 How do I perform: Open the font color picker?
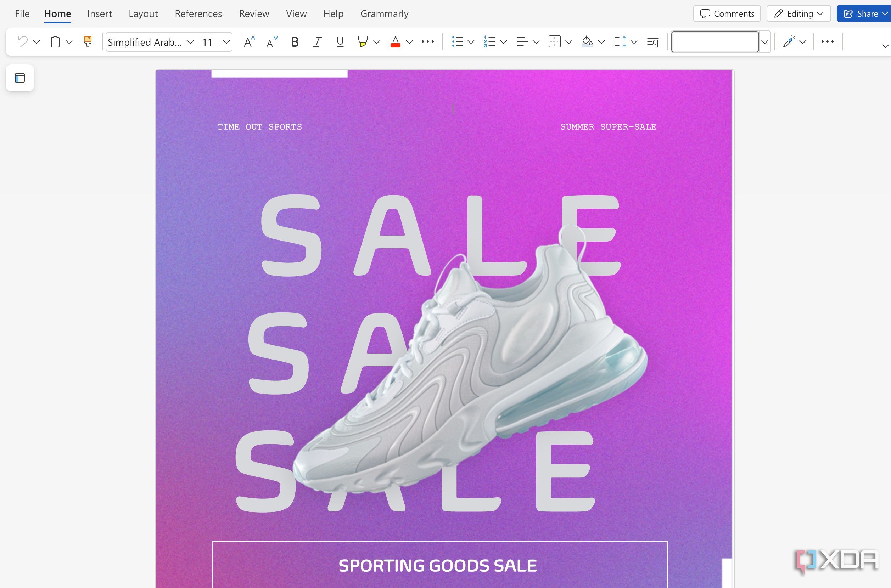point(395,42)
